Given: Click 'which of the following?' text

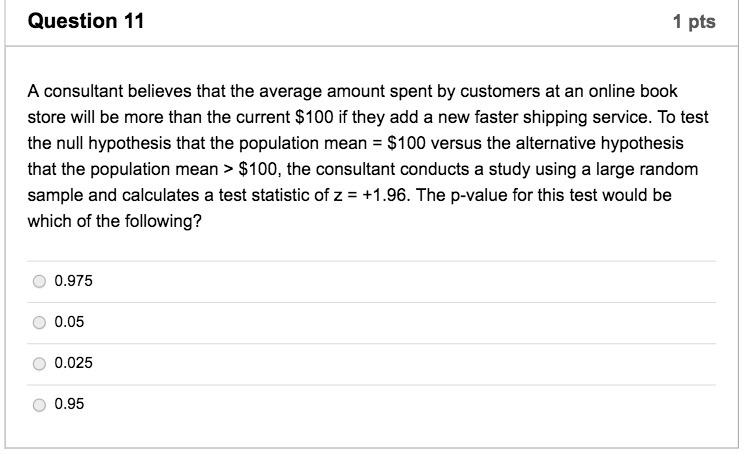Looking at the screenshot, I should [111, 221].
